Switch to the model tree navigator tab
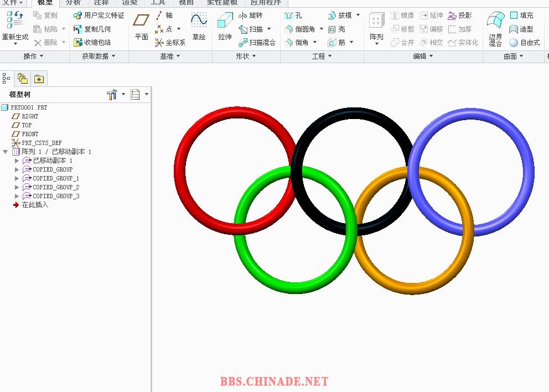 [6, 78]
